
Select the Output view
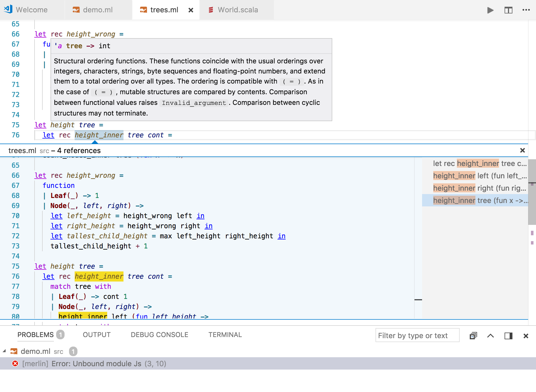(x=96, y=335)
